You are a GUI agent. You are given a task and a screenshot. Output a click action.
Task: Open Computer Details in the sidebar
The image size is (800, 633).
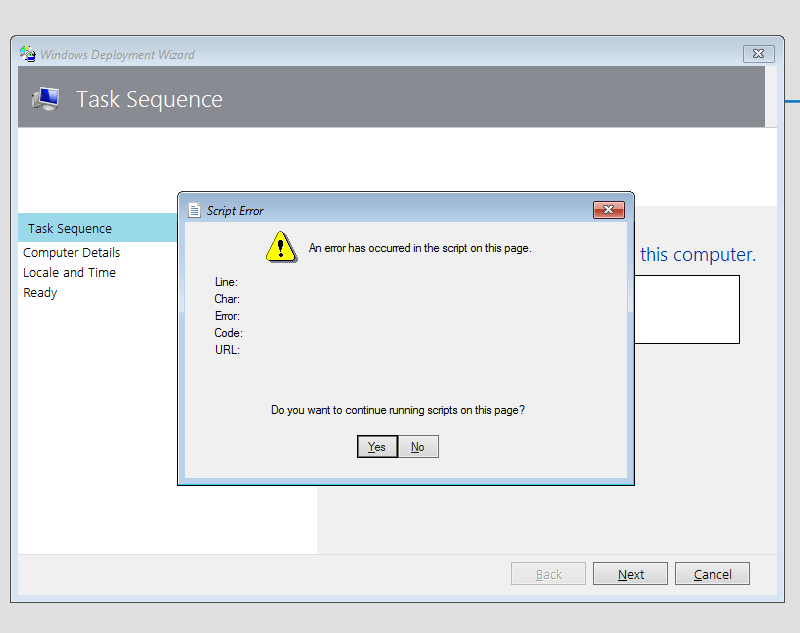click(71, 252)
